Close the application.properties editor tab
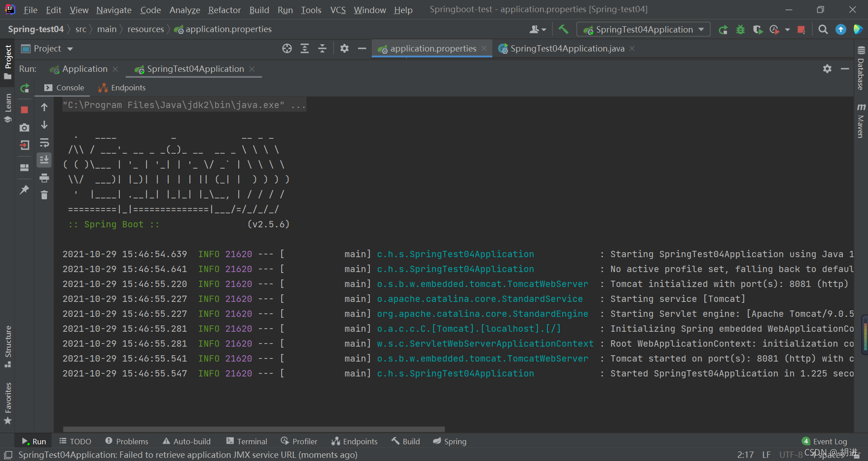This screenshot has height=461, width=868. click(484, 48)
